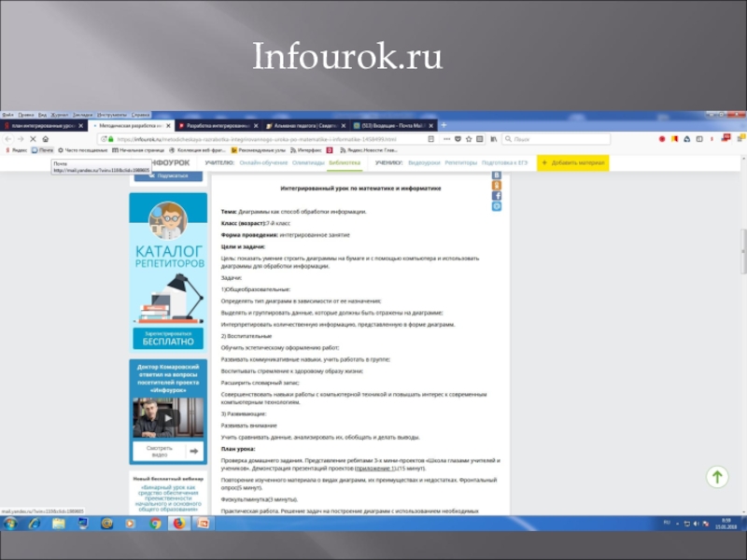
Task: Click Репетиторы in Infourok navigation
Action: (460, 162)
